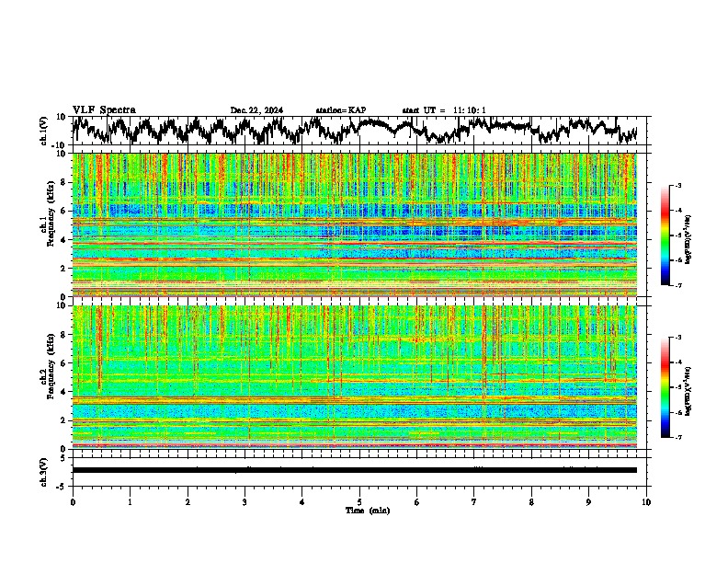The height and width of the screenshot is (563, 728).
Task: Click the time axis tick label '0'
Action: [73, 502]
